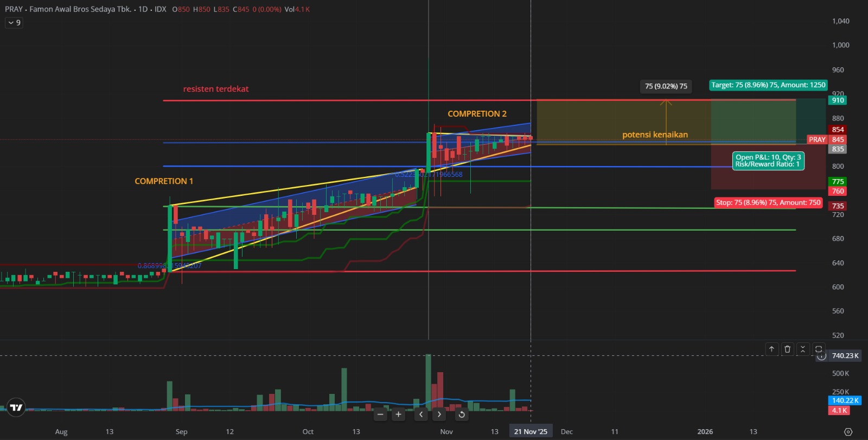Click the 835 price label
Screen dimensions: 868x440
click(x=838, y=149)
